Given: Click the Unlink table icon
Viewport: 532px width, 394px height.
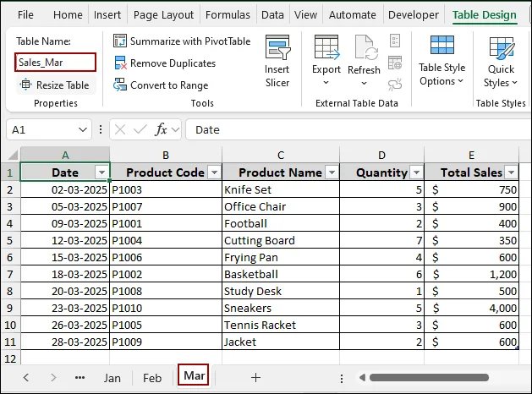Looking at the screenshot, I should point(395,85).
